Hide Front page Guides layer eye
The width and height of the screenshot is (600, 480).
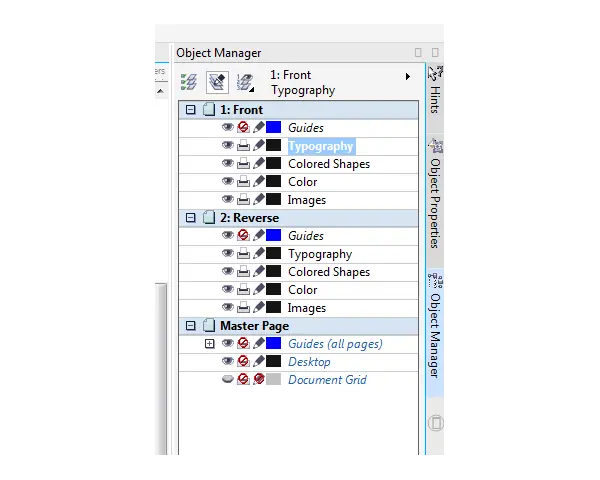pos(228,127)
